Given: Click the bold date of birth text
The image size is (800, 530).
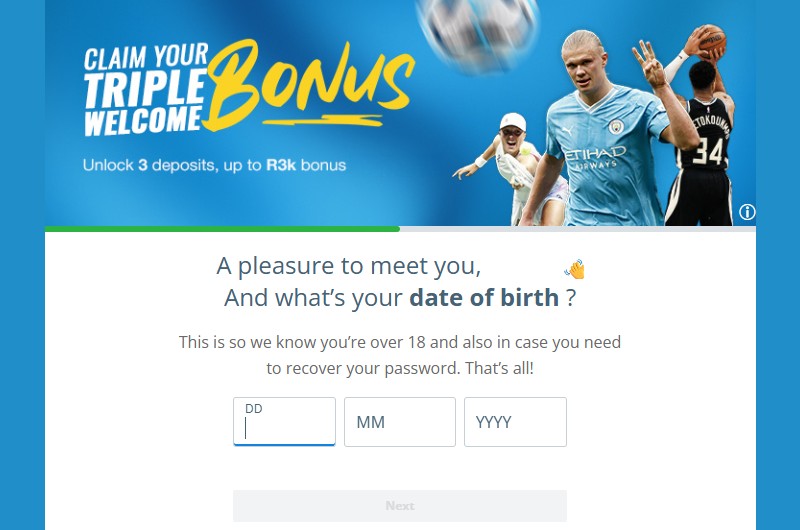Looking at the screenshot, I should click(x=484, y=297).
